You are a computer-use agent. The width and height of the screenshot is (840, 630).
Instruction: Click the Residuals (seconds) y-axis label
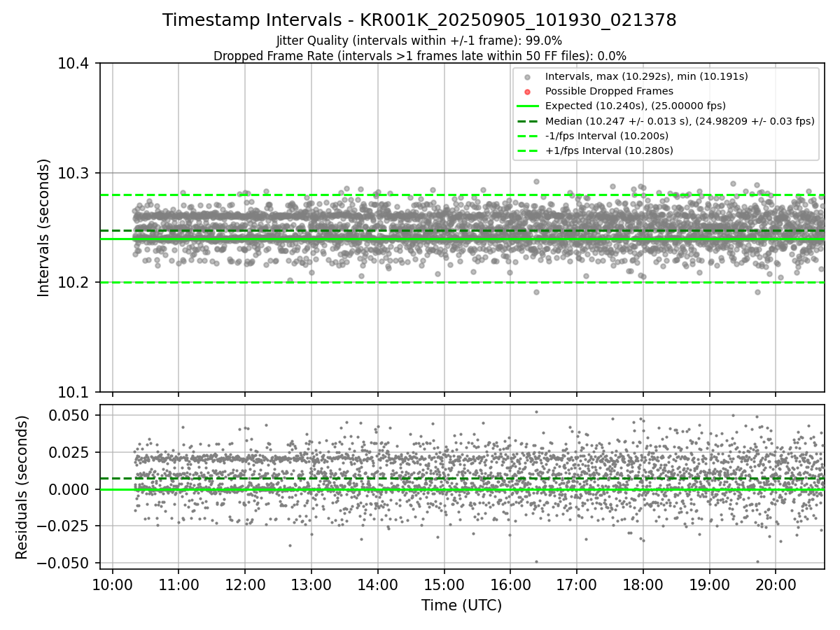coord(22,487)
